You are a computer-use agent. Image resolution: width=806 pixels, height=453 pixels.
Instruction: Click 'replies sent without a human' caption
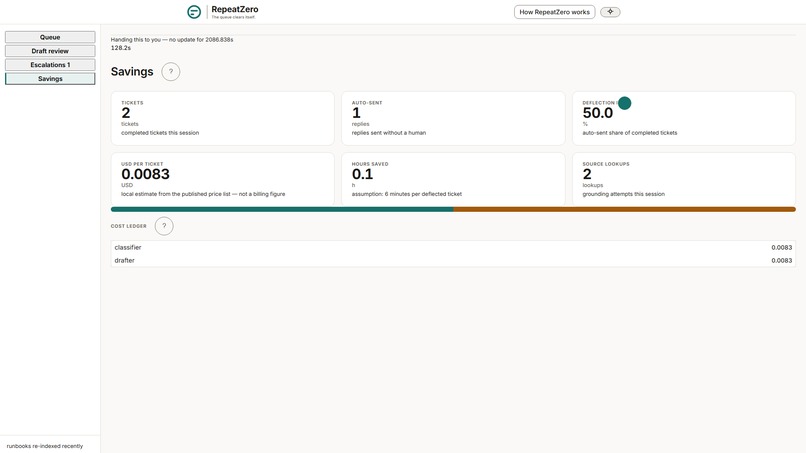(389, 133)
